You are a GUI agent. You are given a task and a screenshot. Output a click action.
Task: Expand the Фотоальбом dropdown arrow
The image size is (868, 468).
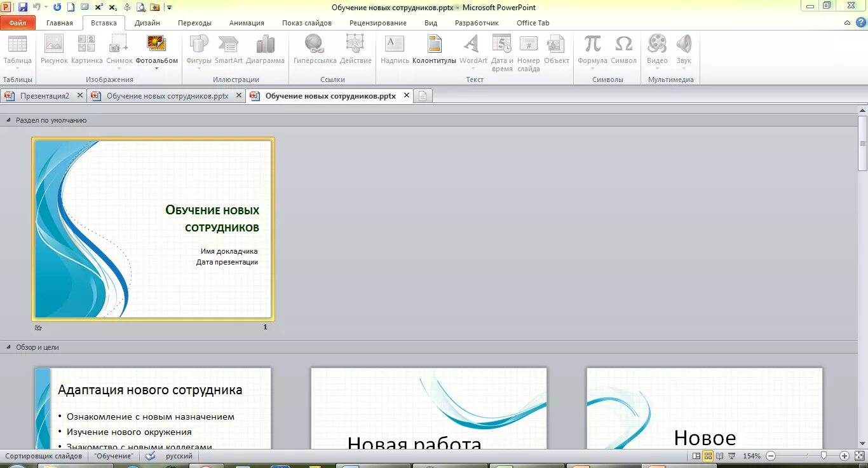click(156, 69)
